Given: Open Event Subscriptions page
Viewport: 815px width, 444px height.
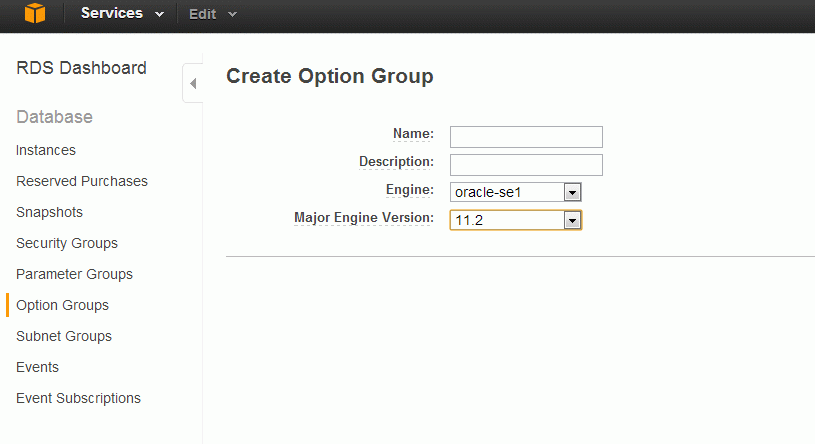Looking at the screenshot, I should (78, 398).
